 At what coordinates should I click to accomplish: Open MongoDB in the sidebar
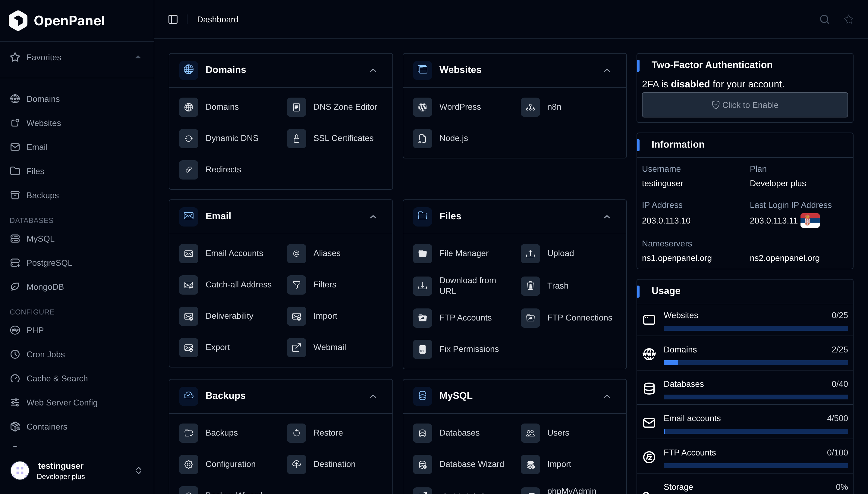coord(77,287)
